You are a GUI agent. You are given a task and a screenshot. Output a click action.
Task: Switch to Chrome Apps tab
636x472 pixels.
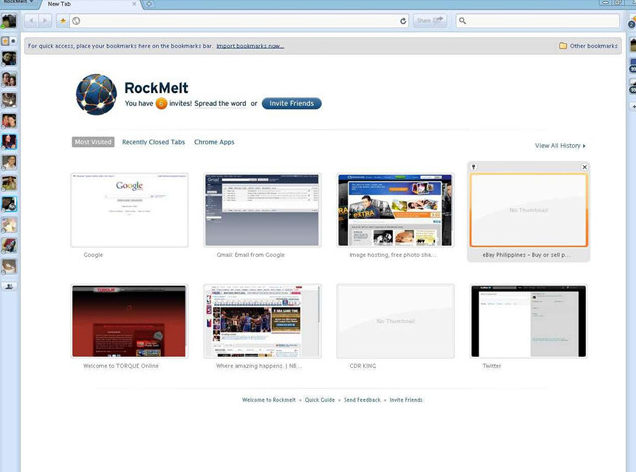pyautogui.click(x=214, y=142)
